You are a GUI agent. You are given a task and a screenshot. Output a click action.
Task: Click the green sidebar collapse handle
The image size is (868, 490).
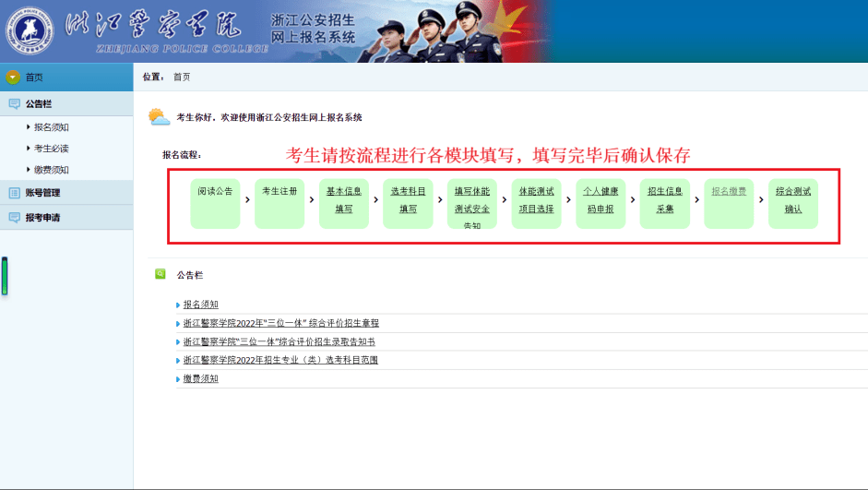[x=5, y=276]
